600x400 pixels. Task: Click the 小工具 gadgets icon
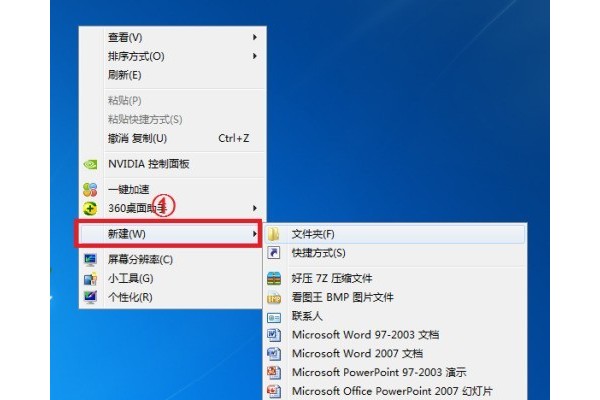point(90,279)
